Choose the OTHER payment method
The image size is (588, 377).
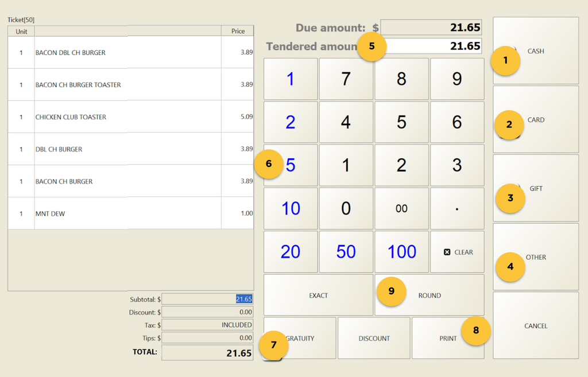click(x=535, y=257)
